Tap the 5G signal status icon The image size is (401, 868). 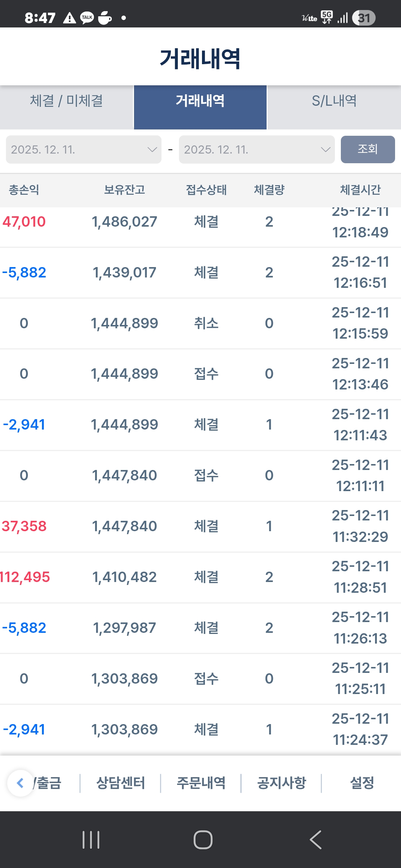click(x=327, y=17)
